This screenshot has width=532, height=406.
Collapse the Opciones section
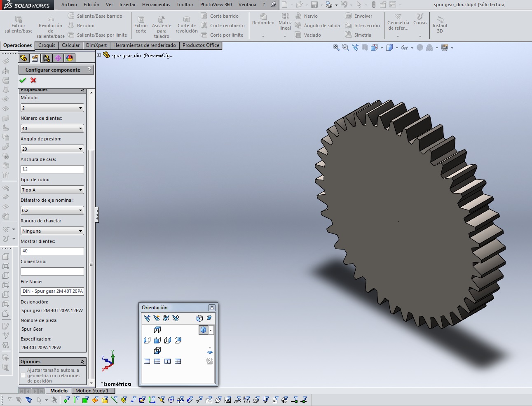pyautogui.click(x=82, y=362)
